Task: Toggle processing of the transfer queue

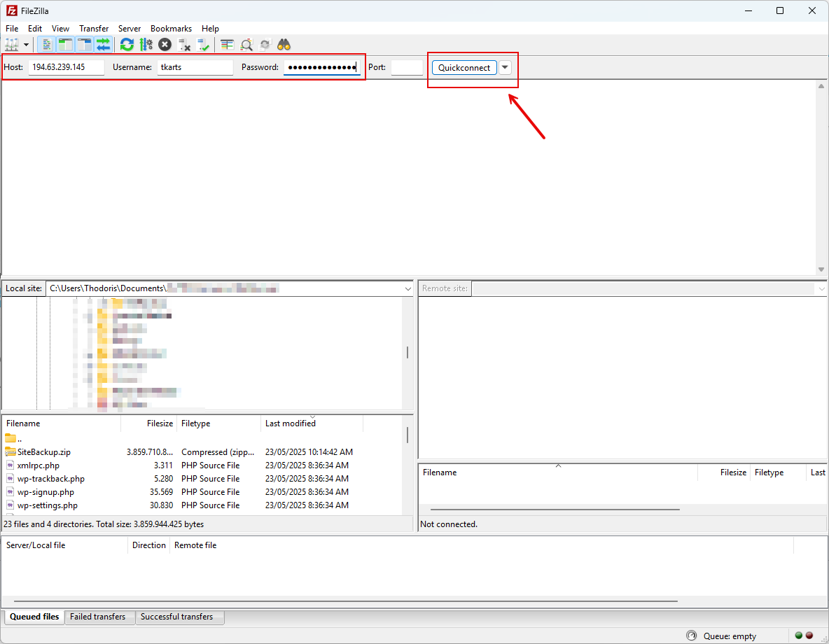Action: tap(146, 45)
